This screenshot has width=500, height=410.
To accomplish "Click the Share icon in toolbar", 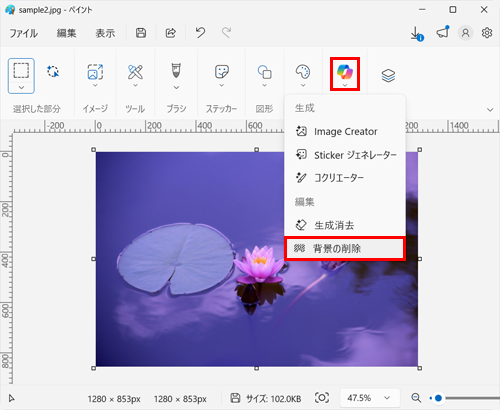I will point(171,33).
